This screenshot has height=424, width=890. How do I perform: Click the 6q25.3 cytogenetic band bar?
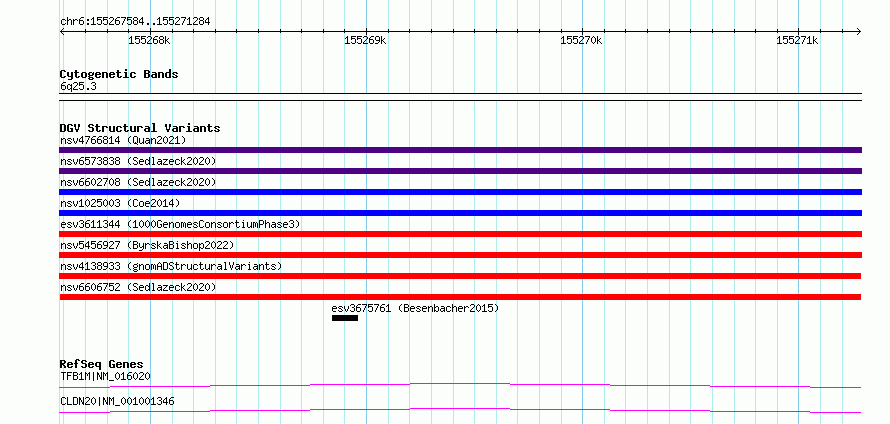click(460, 97)
